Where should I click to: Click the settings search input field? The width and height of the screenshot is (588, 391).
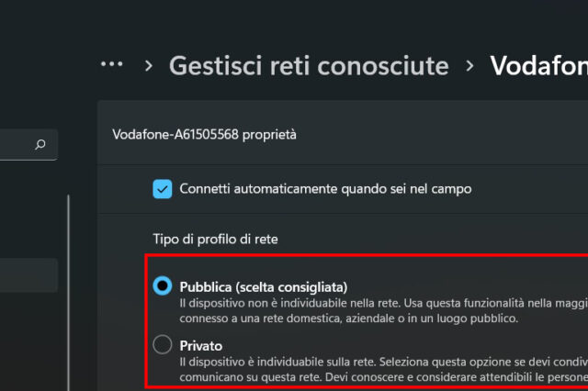(28, 145)
